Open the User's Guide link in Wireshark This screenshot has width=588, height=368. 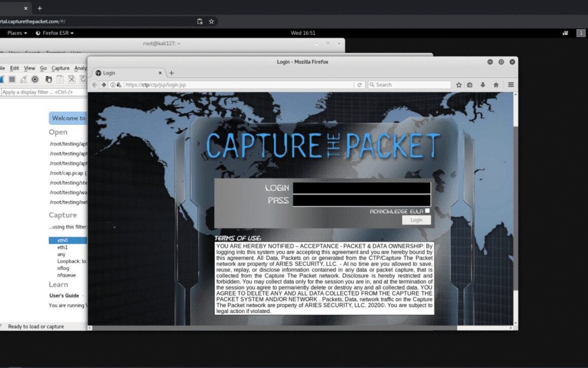point(64,295)
